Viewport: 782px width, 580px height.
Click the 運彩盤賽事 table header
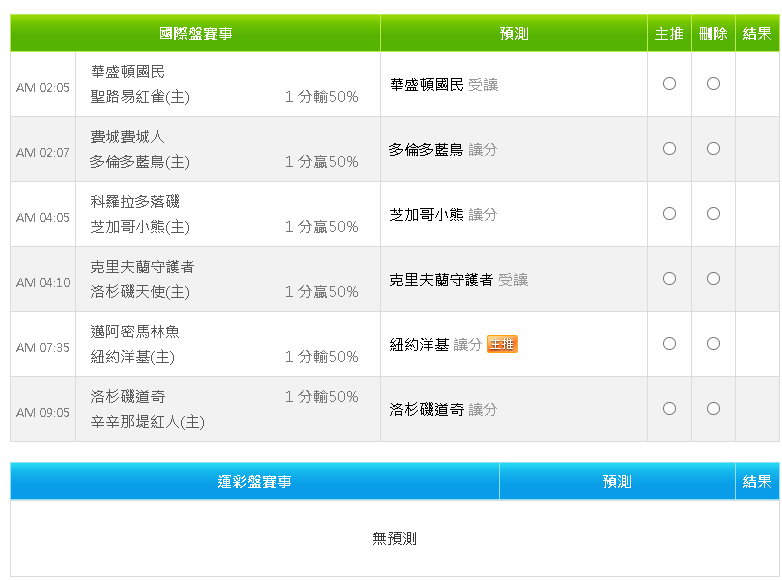(x=255, y=481)
